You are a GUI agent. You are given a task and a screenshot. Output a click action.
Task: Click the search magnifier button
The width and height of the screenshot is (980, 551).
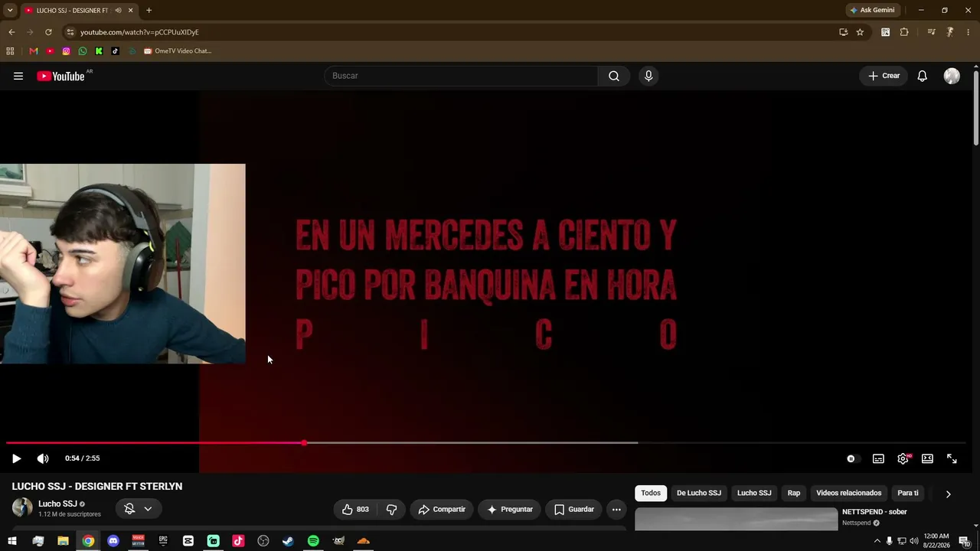pos(614,76)
